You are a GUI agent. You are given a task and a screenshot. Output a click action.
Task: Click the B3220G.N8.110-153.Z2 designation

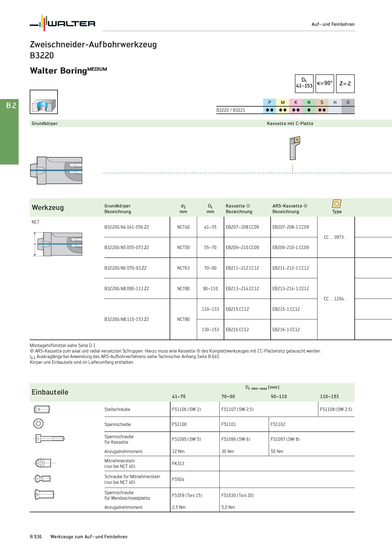click(x=127, y=319)
